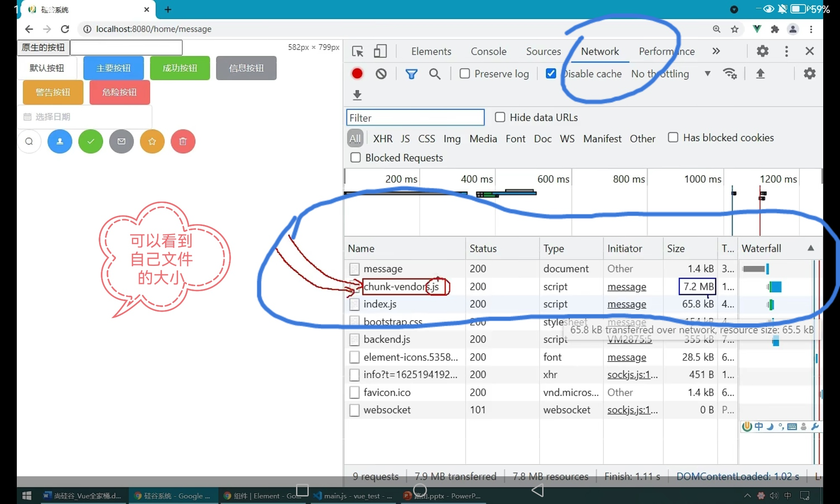Screen dimensions: 840x504
Task: Uncheck the Disable cache checkbox
Action: 551,74
